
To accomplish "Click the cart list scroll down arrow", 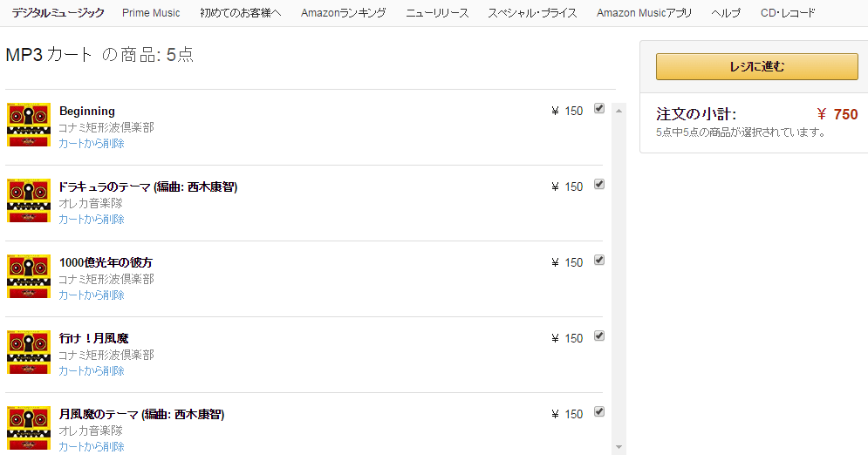I will click(x=619, y=447).
